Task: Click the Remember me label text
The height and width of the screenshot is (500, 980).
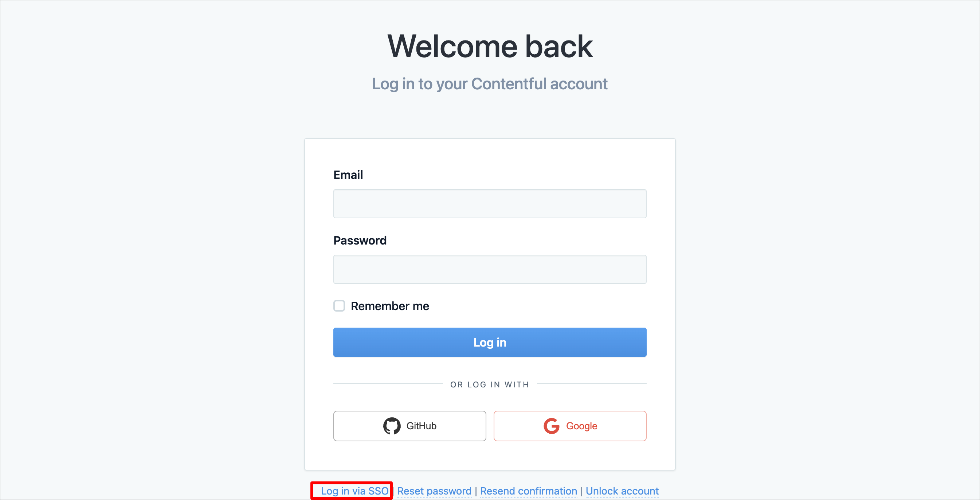Action: point(389,306)
